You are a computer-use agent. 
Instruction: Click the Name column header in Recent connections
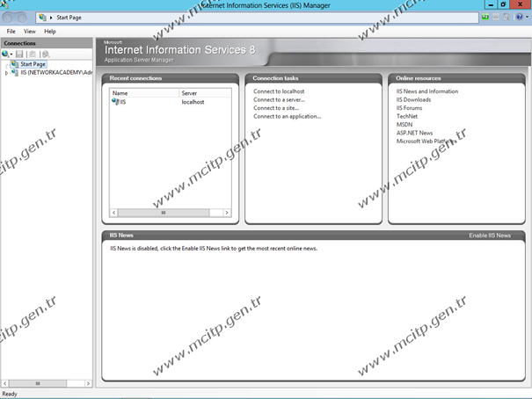(144, 93)
